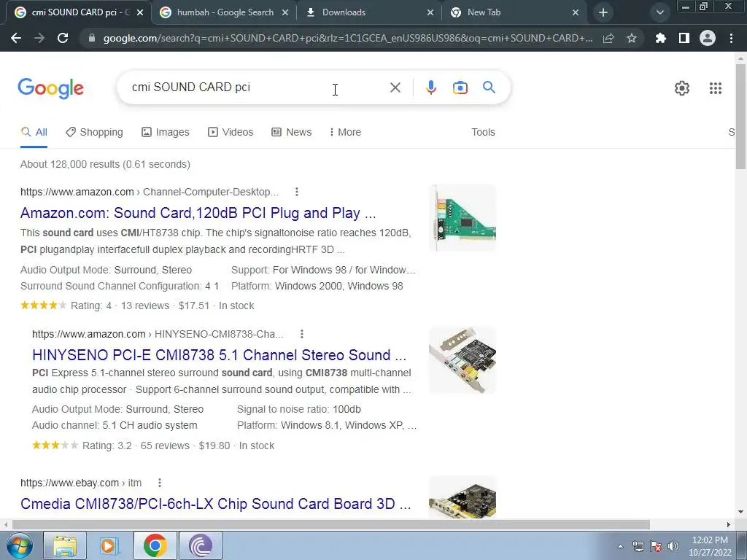This screenshot has height=560, width=747.
Task: Go back using the browser back arrow
Action: (16, 38)
